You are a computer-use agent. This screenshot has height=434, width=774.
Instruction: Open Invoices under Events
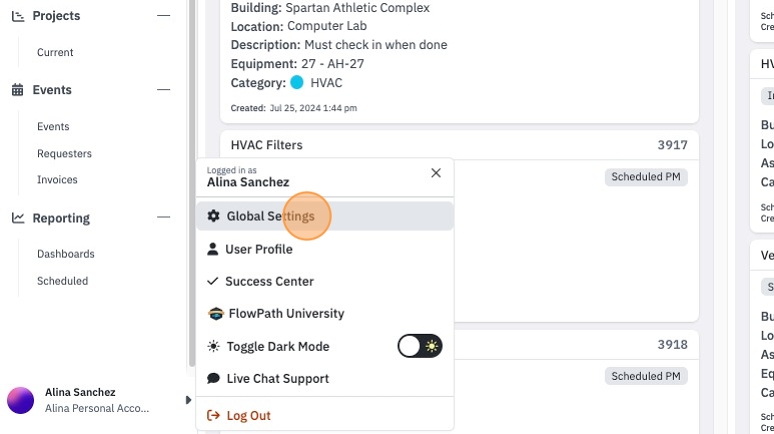[57, 180]
